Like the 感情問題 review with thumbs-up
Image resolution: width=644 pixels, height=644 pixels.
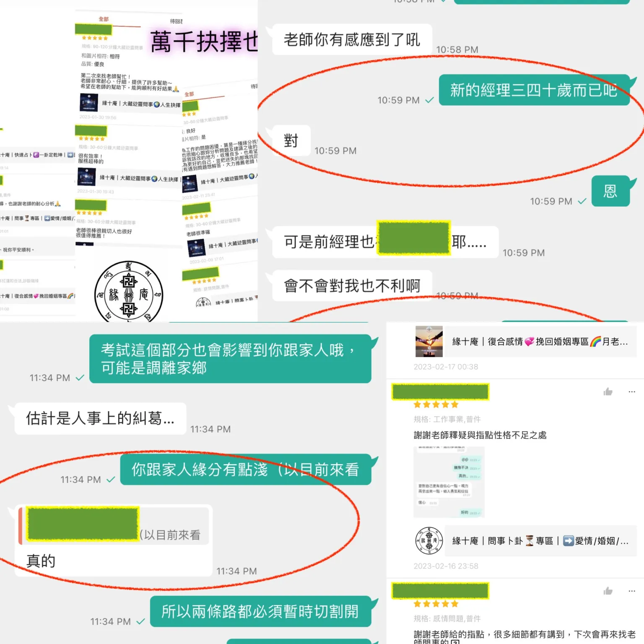608,591
